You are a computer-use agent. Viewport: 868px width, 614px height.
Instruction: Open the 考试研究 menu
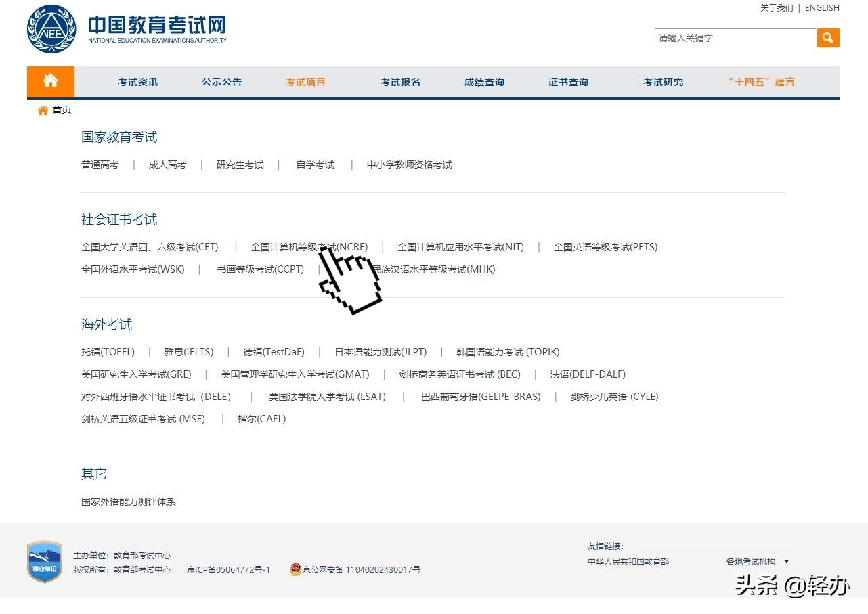pyautogui.click(x=663, y=82)
